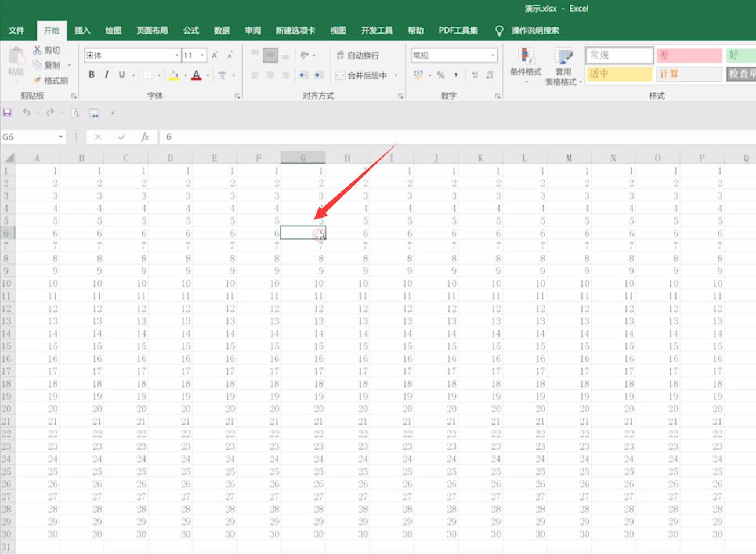Image resolution: width=756 pixels, height=554 pixels.
Task: Apply the fill color bucket icon
Action: [173, 75]
